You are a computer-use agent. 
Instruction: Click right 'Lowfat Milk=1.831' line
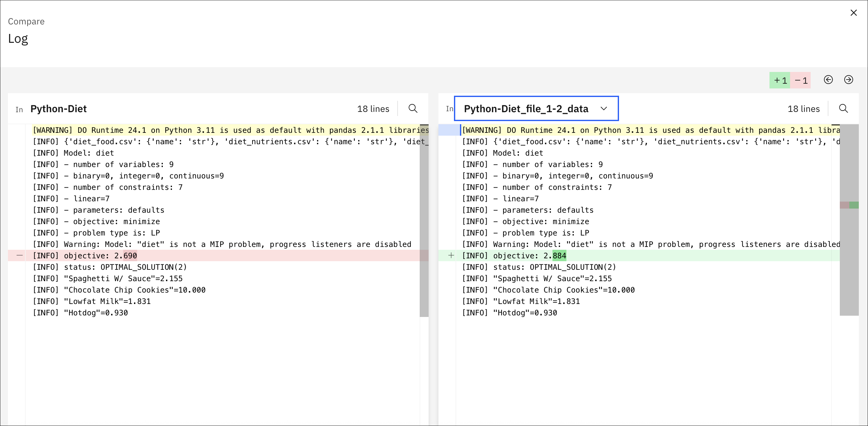(x=521, y=302)
